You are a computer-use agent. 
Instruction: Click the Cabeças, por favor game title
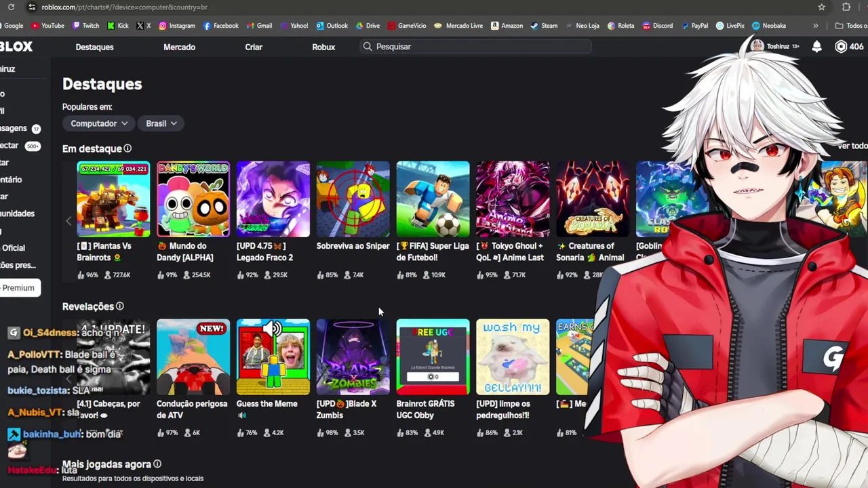pyautogui.click(x=108, y=409)
